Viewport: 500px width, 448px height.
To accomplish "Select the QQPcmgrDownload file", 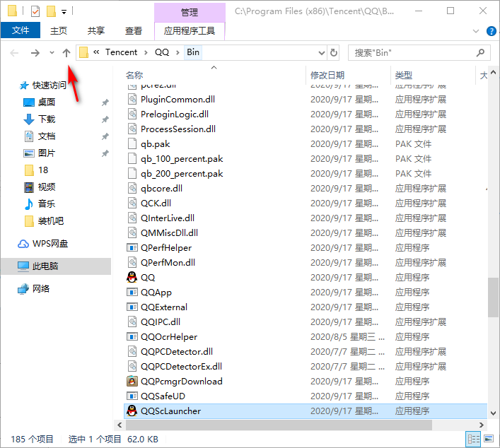I will 181,382.
